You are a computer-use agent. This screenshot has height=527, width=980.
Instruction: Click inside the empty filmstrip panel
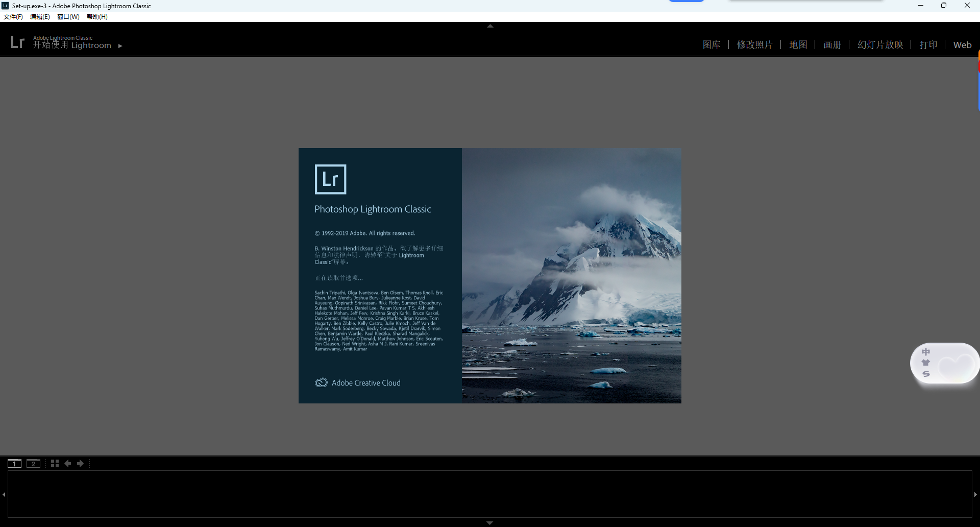pos(490,494)
